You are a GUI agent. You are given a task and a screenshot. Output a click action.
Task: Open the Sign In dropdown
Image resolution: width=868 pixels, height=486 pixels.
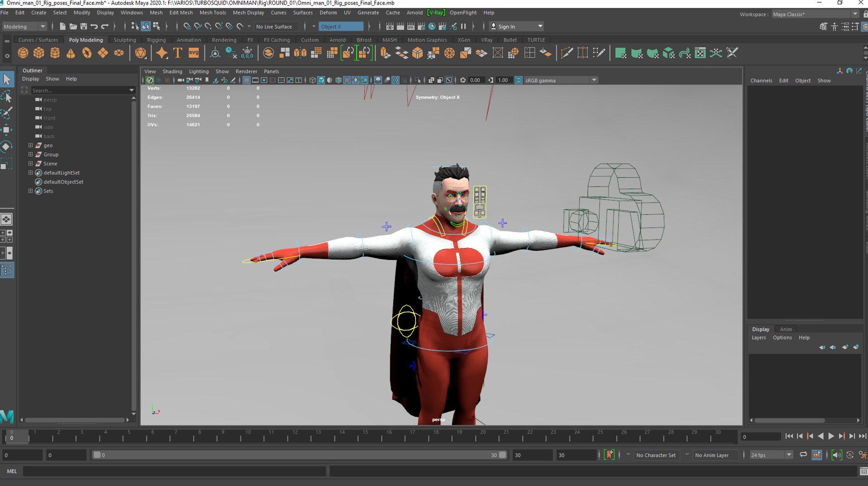coord(517,26)
